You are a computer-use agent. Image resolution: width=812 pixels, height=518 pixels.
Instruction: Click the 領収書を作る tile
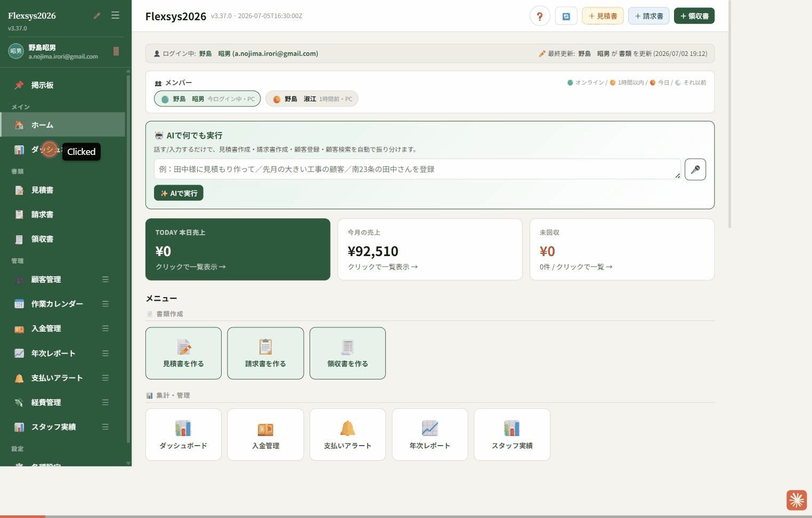tap(347, 353)
